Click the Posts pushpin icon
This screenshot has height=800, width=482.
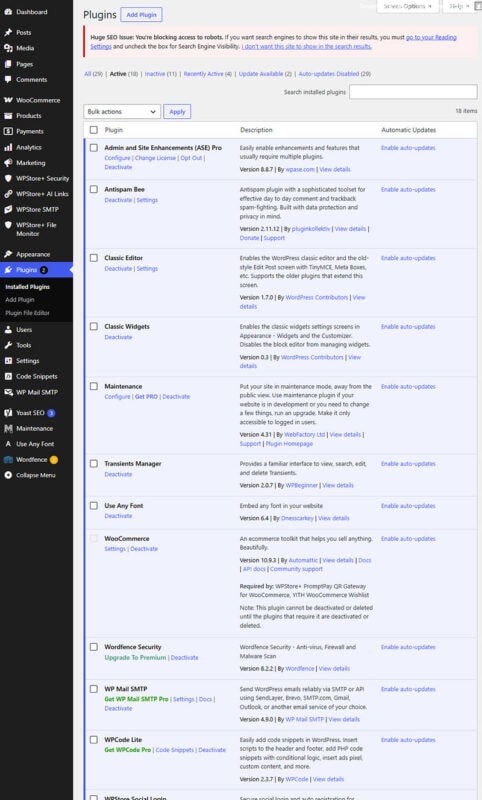click(x=8, y=32)
